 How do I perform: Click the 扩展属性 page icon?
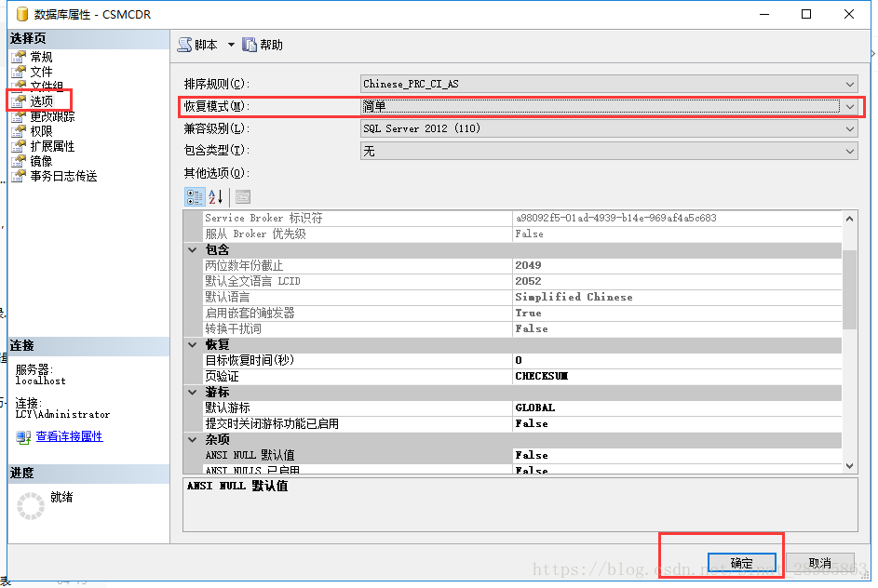19,146
